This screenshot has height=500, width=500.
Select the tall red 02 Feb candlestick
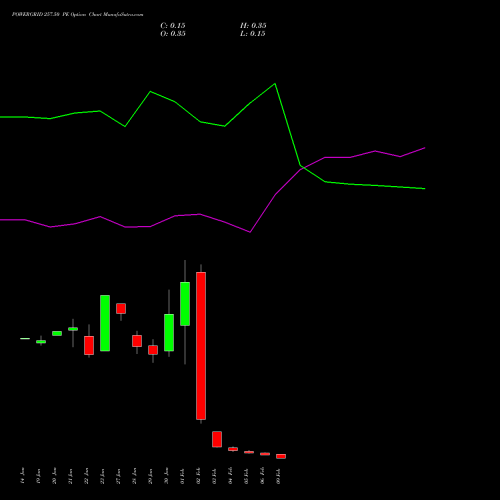[x=201, y=346]
